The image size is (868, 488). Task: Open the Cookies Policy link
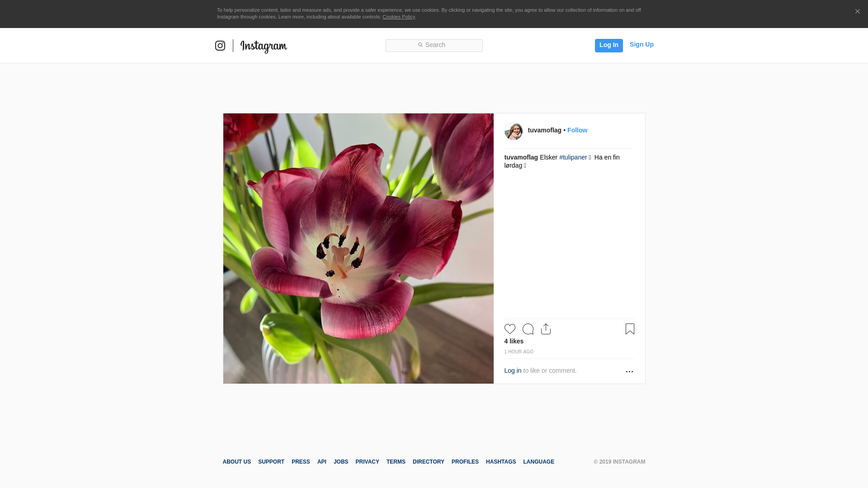point(398,17)
